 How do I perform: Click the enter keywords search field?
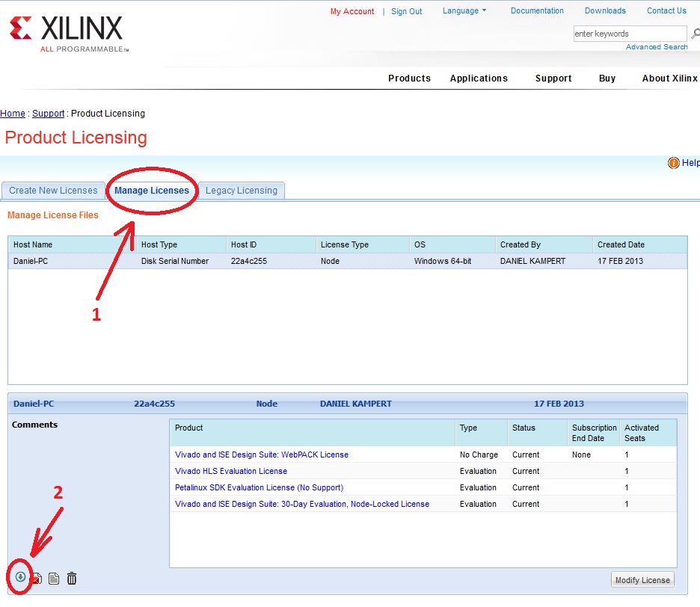[x=630, y=34]
